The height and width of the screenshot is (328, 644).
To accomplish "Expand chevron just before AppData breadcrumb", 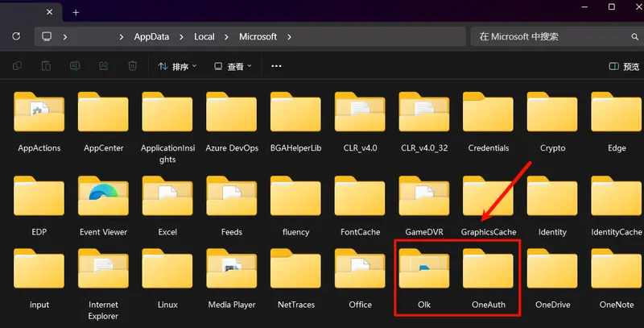I will tap(122, 36).
